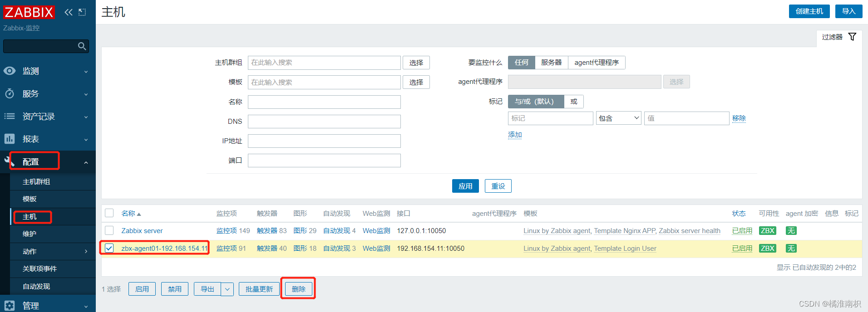
Task: Click the ZABBIX logo
Action: 29,12
